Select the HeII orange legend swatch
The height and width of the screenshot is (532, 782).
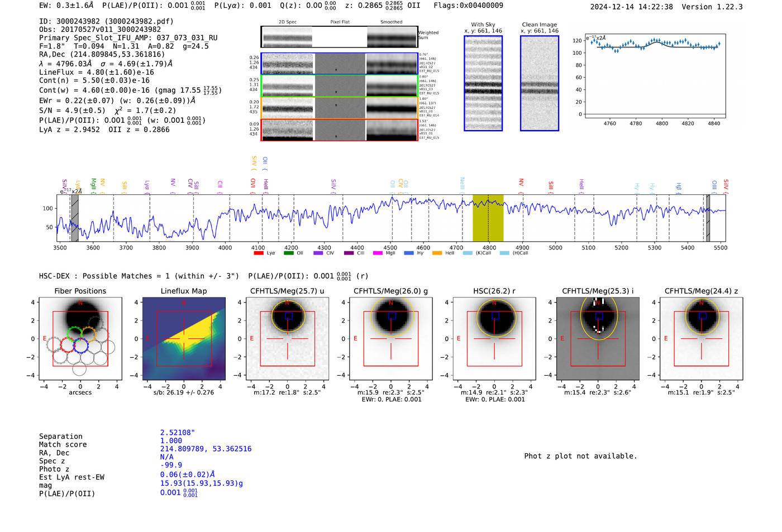click(x=437, y=253)
